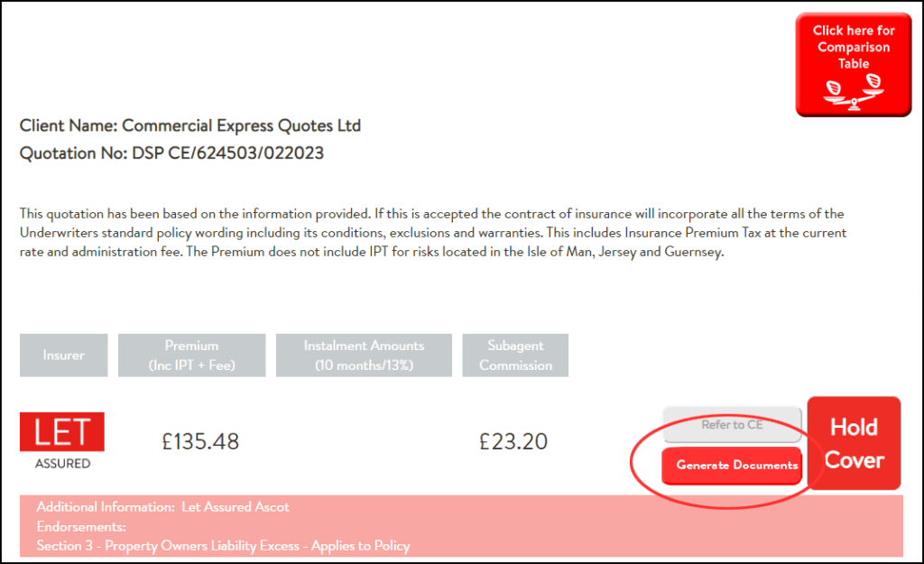Select the Premium (Inc IPT + Fee) header
Screen dimensions: 924x564
191,356
